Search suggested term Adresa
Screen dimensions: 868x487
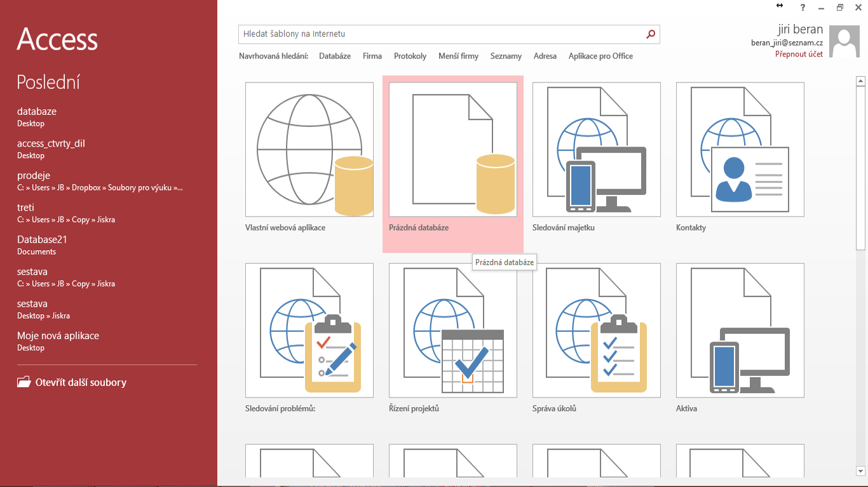[x=545, y=56]
